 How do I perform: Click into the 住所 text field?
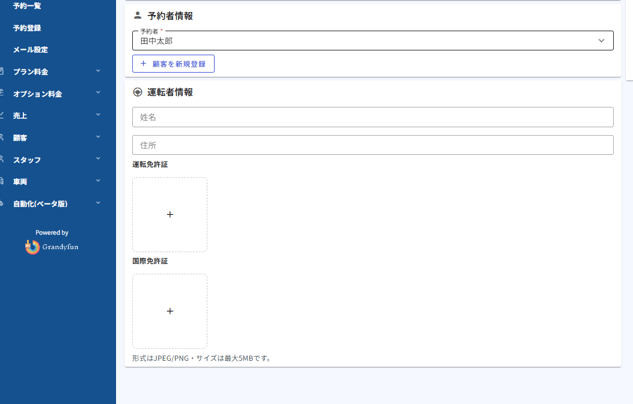point(372,145)
